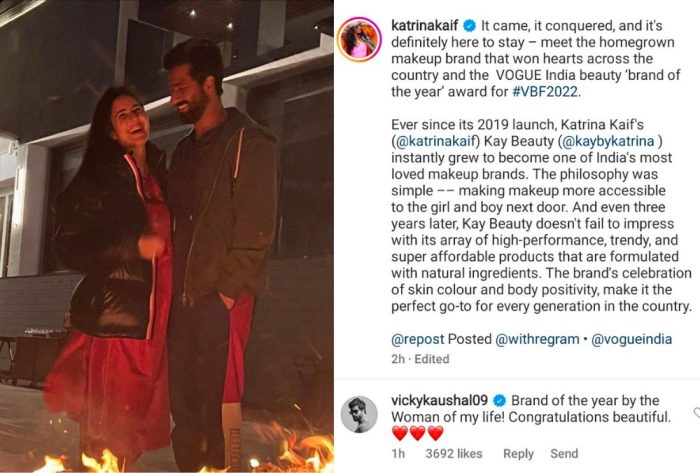Send vickykaushal09's comment

[x=564, y=453]
